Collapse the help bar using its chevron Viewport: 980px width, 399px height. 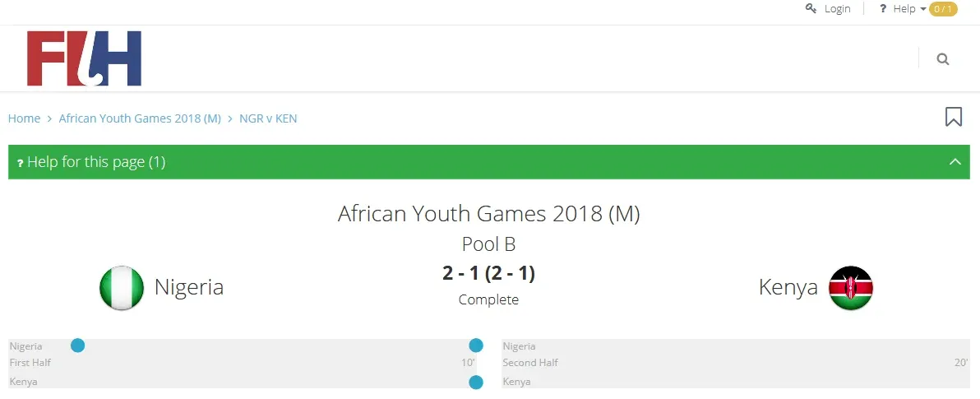(955, 161)
